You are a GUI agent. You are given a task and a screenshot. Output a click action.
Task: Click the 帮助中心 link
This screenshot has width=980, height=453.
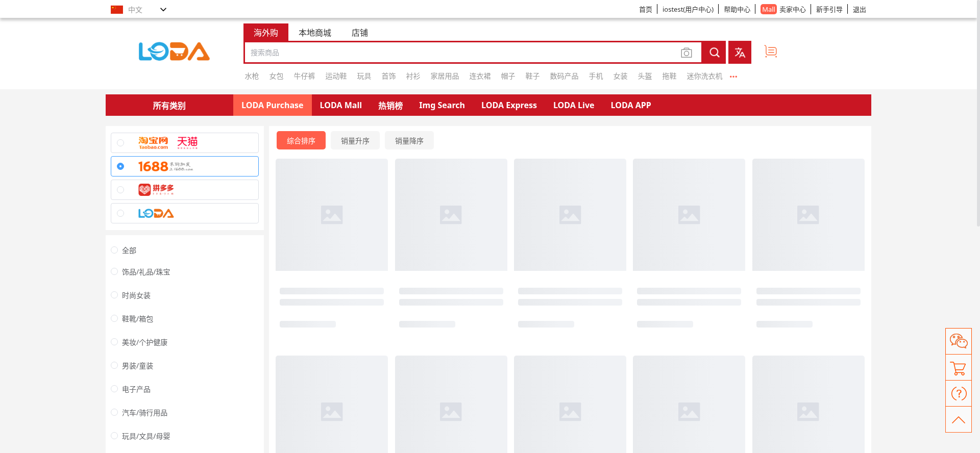click(737, 10)
